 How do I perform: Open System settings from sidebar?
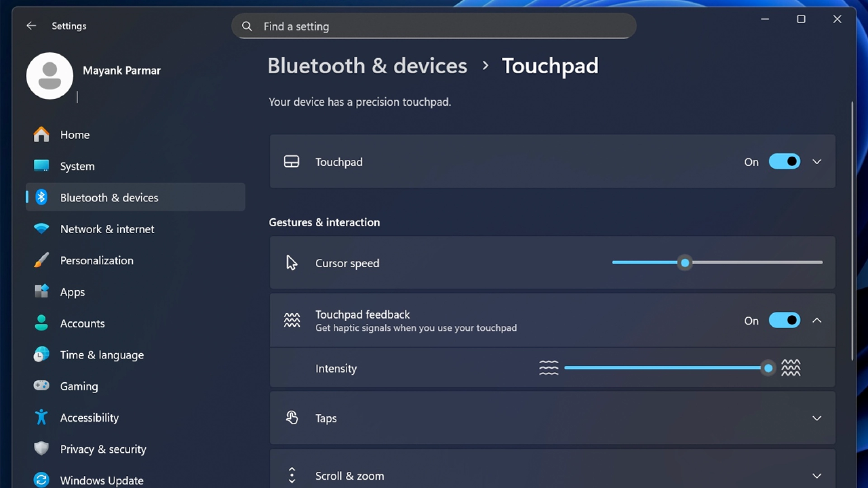coord(41,166)
